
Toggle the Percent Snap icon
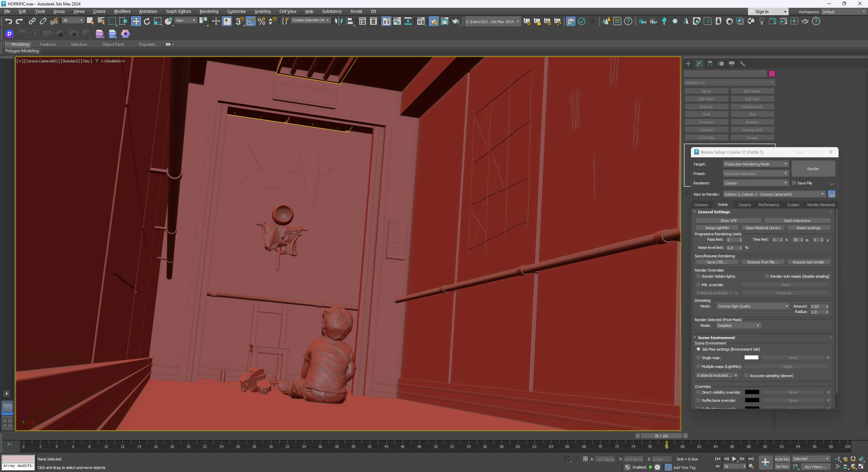click(262, 21)
